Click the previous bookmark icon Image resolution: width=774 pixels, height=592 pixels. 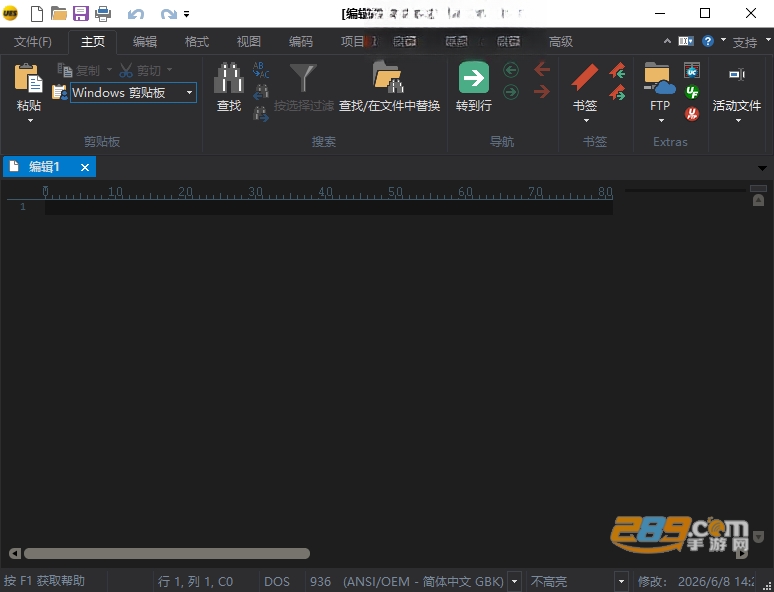[x=617, y=71]
